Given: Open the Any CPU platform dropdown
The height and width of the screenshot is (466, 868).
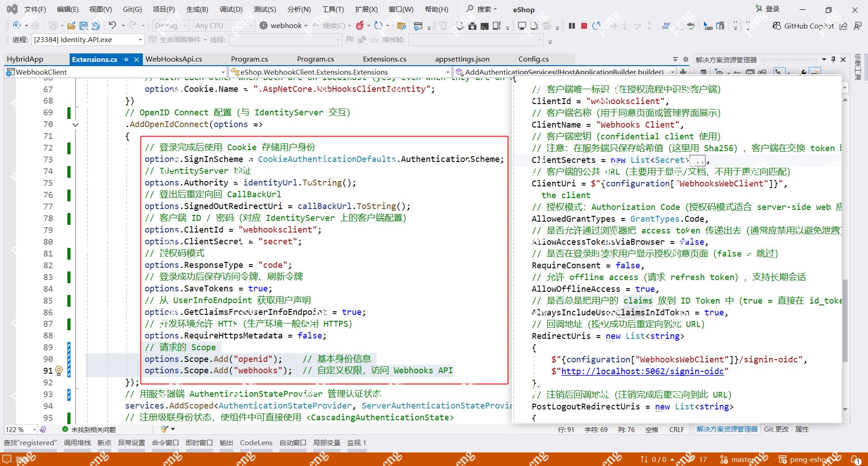Looking at the screenshot, I should tap(224, 26).
